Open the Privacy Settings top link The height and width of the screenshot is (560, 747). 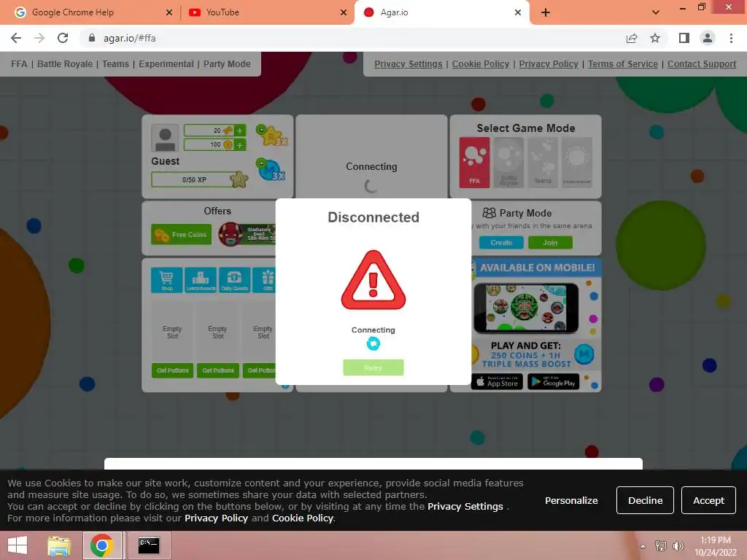[x=409, y=64]
